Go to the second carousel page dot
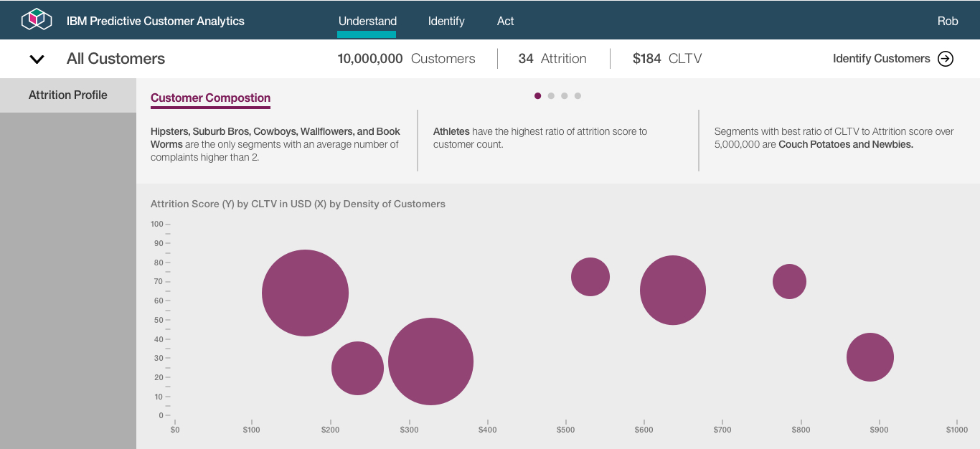Screen dimensions: 980x449 point(551,95)
